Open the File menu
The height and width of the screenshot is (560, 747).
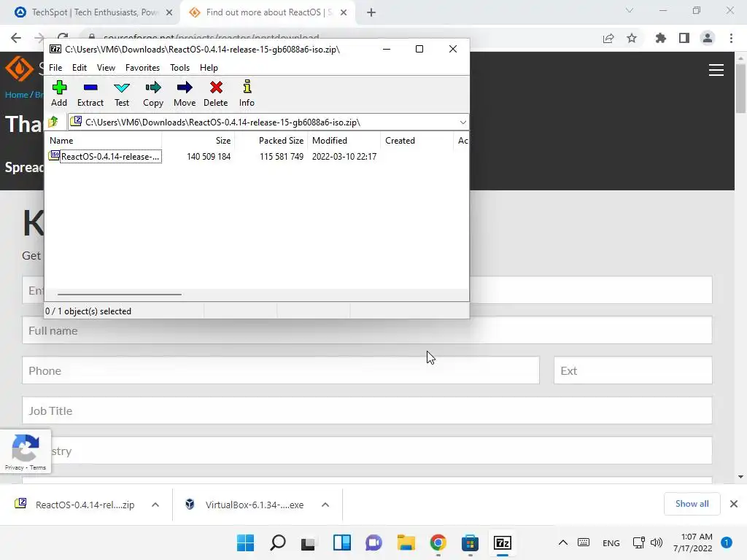click(x=55, y=68)
